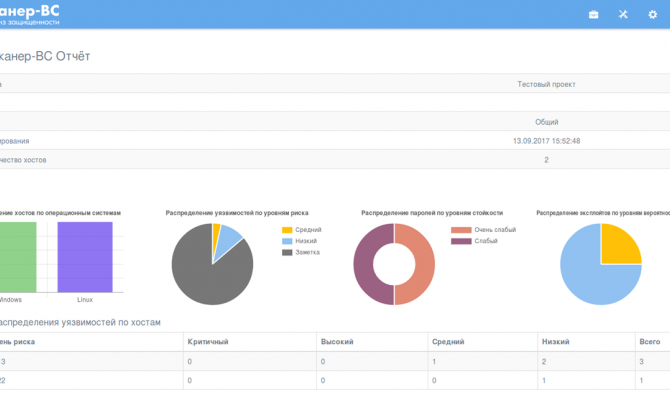This screenshot has width=670, height=400.
Task: Click the Очень слабый legend swatch
Action: 461,230
